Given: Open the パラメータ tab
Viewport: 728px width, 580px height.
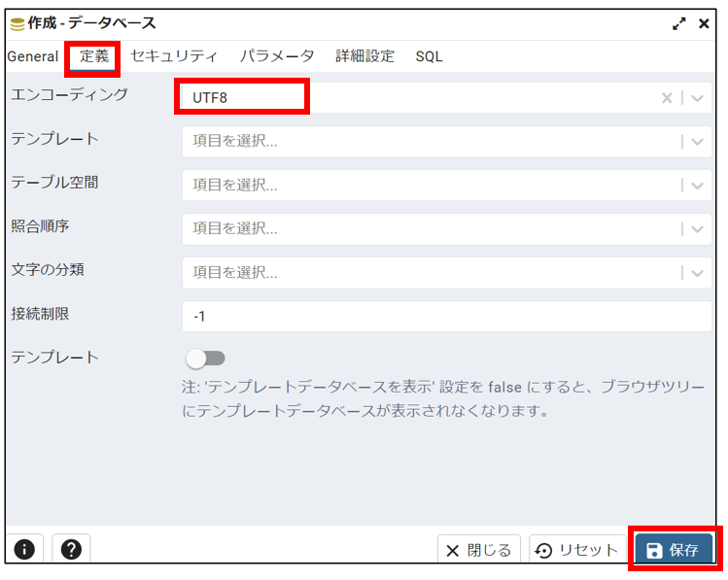Looking at the screenshot, I should click(277, 56).
